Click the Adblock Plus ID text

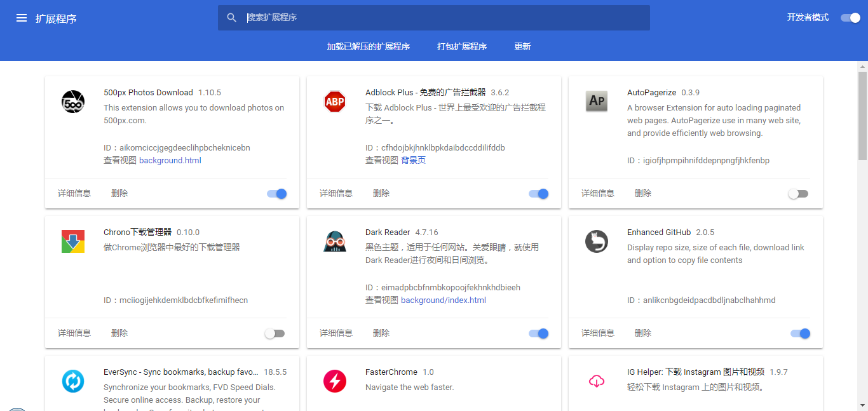click(435, 148)
